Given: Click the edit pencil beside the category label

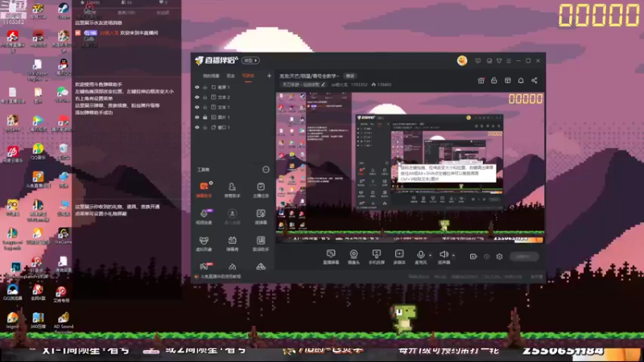Looking at the screenshot, I should pos(324,84).
